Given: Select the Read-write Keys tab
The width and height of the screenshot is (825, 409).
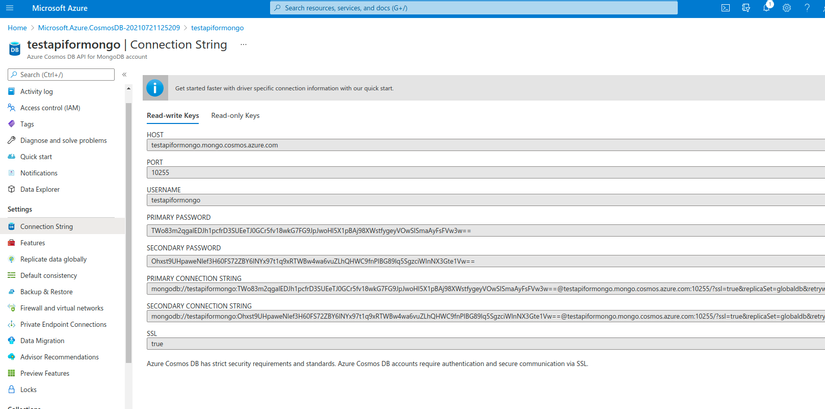Looking at the screenshot, I should click(173, 116).
